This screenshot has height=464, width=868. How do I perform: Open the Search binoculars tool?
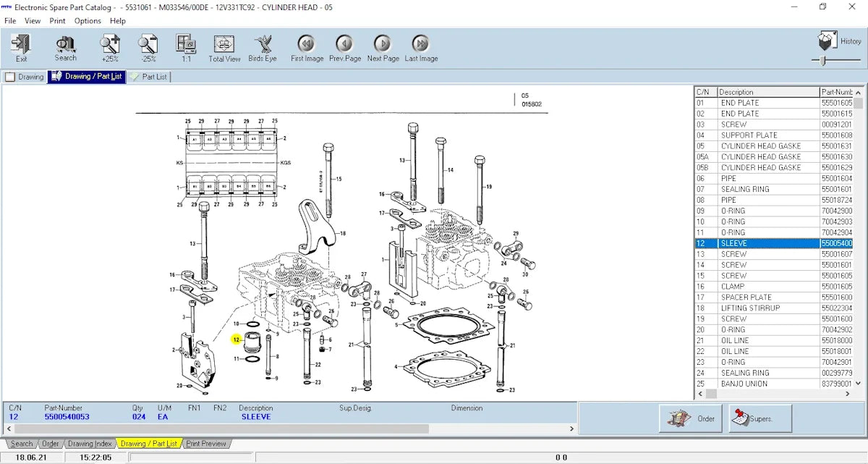coord(65,48)
